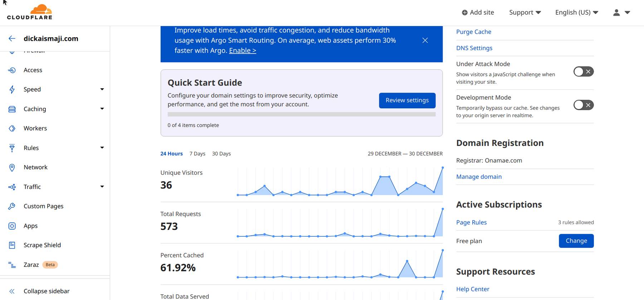The image size is (644, 300).
Task: Open the English (US) language dropdown
Action: 577,13
